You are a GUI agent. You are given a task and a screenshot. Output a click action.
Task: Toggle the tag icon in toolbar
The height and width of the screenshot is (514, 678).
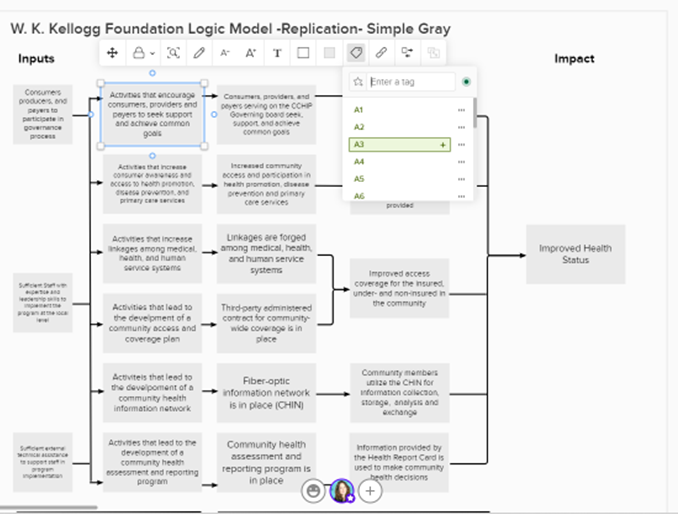(356, 53)
